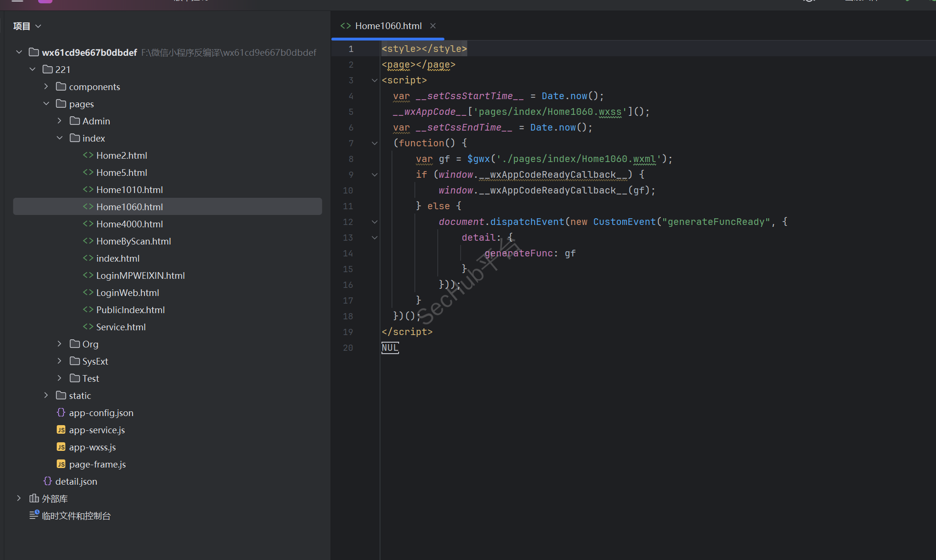Click line number 20 in gutter
Viewport: 936px width, 560px height.
click(348, 347)
